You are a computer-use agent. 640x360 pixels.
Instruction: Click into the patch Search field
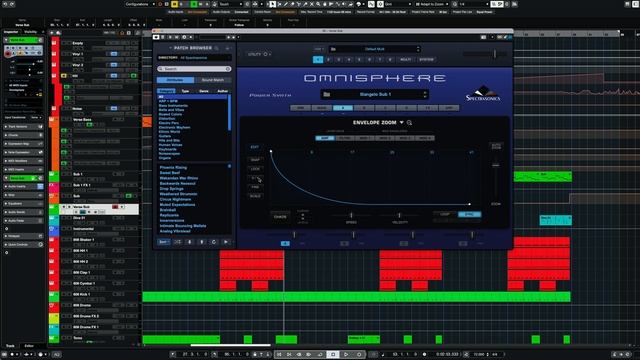coord(194,69)
